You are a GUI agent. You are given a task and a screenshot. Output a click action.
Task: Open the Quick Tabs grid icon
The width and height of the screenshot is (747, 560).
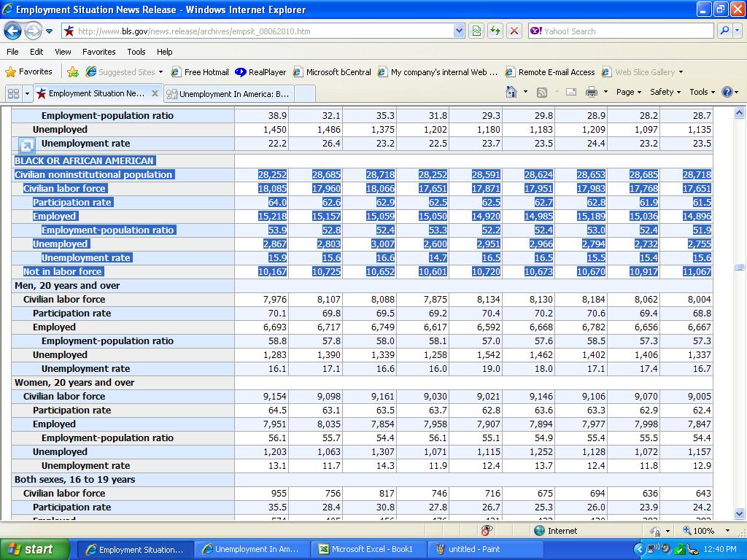coord(13,93)
